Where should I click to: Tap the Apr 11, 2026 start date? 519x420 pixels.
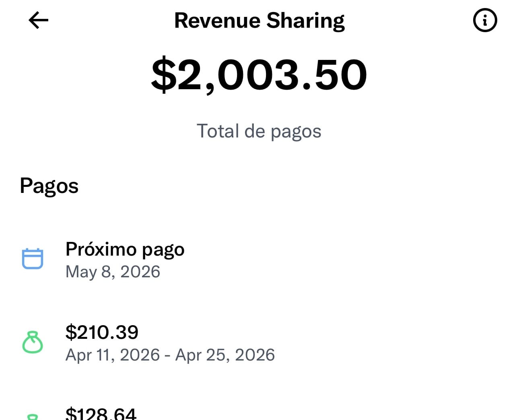113,355
